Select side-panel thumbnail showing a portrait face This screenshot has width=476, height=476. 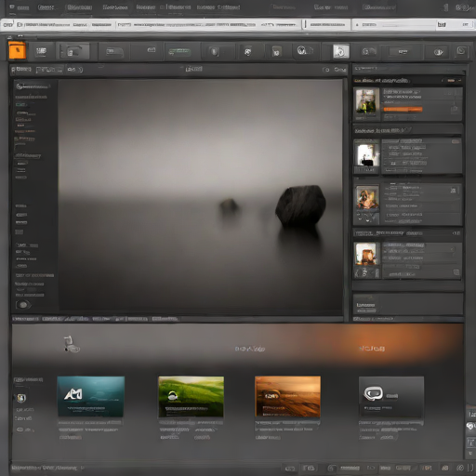pos(367,197)
